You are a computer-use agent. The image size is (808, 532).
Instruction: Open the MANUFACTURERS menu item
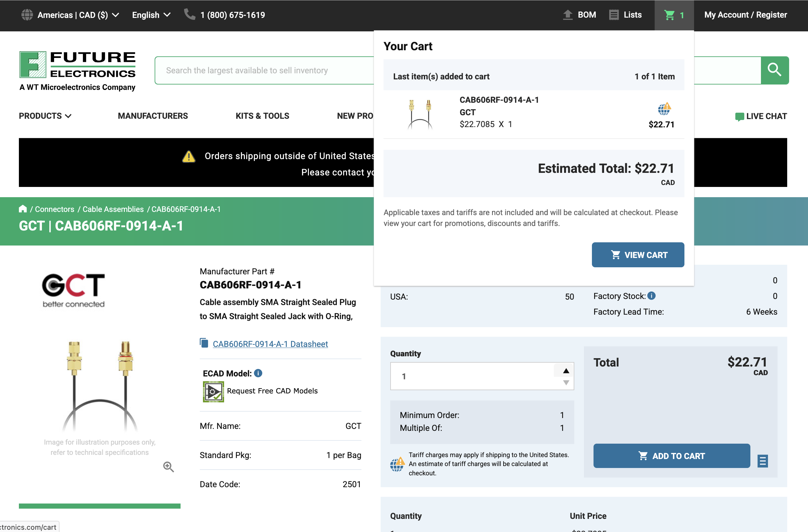tap(153, 116)
